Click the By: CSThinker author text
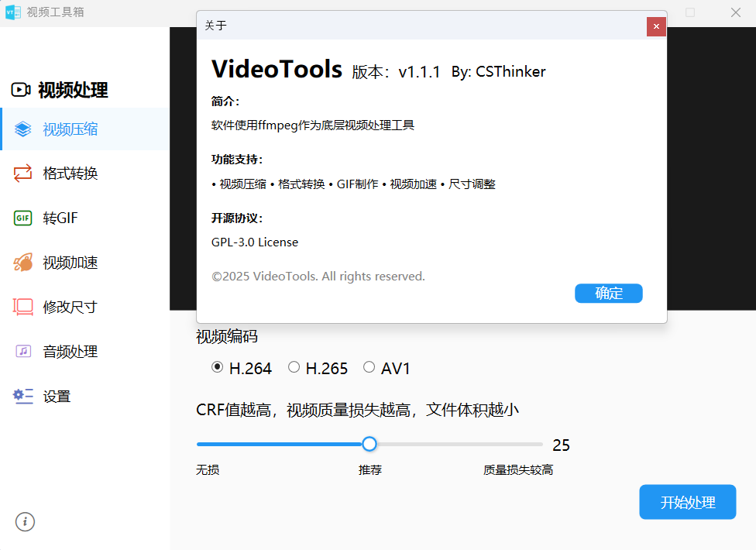Screen dimensions: 756x550 499,72
